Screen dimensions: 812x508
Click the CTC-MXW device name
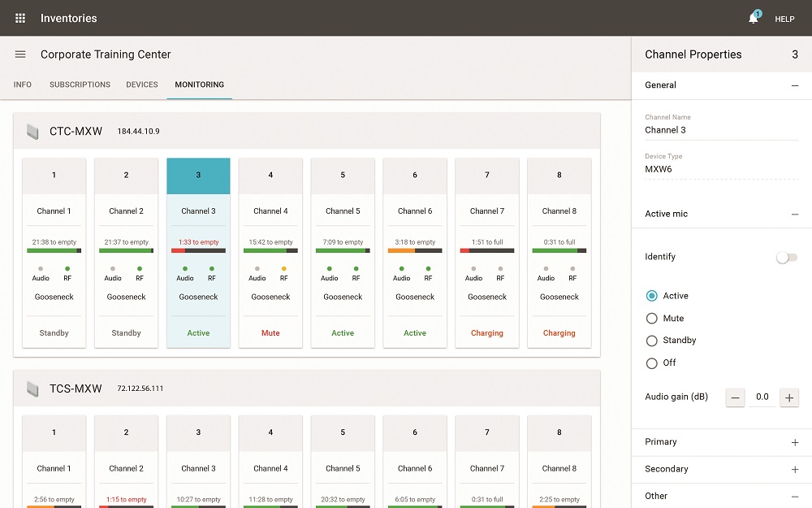76,132
